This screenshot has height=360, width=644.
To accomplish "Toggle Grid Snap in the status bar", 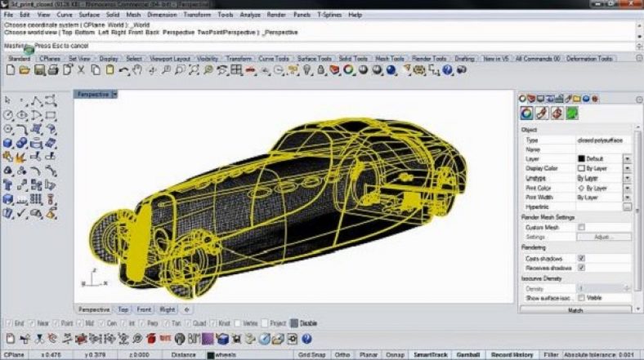I will [x=311, y=354].
